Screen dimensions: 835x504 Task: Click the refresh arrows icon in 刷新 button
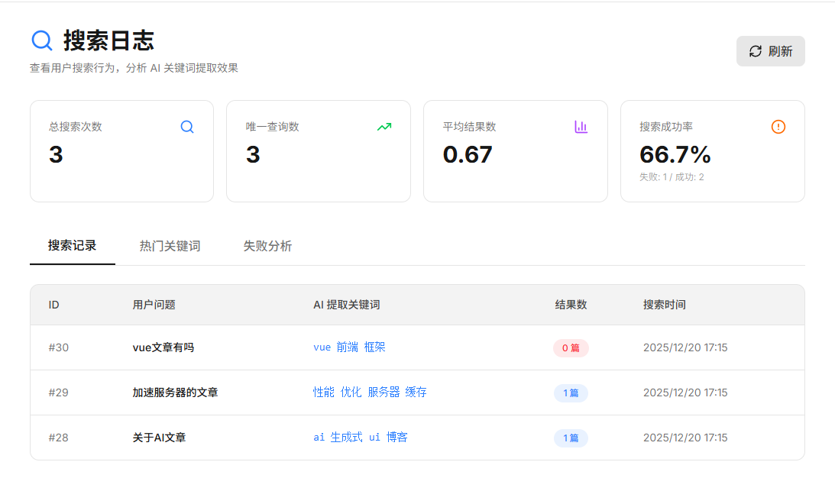point(755,51)
